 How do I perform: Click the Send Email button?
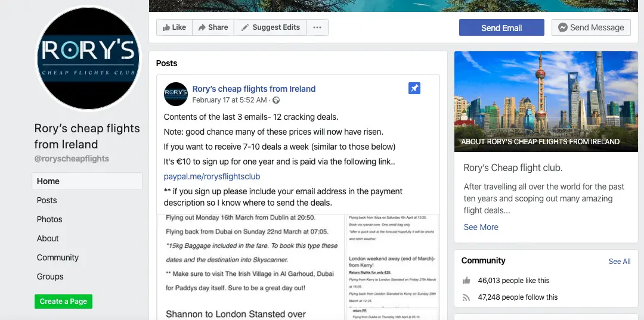click(501, 27)
